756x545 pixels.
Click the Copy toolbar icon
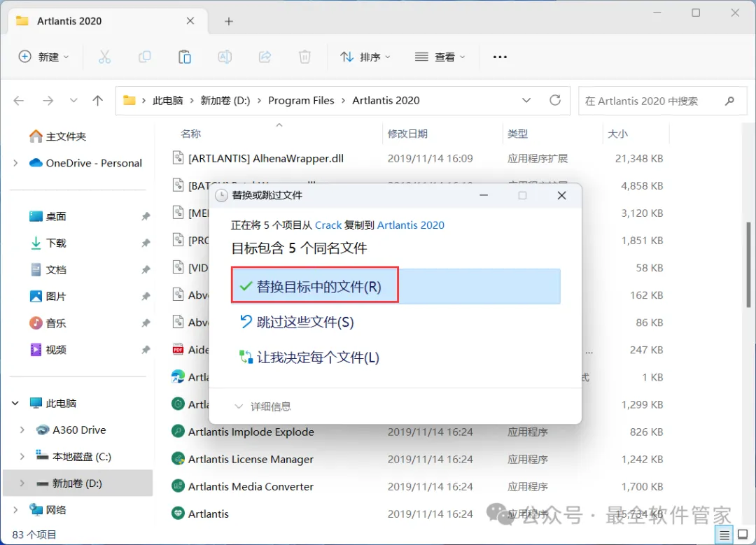(x=145, y=57)
